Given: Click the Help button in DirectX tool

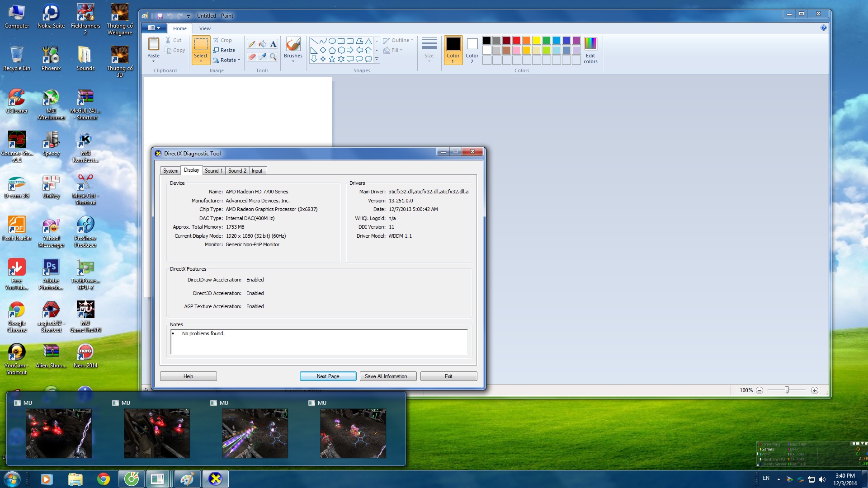Looking at the screenshot, I should click(x=189, y=376).
